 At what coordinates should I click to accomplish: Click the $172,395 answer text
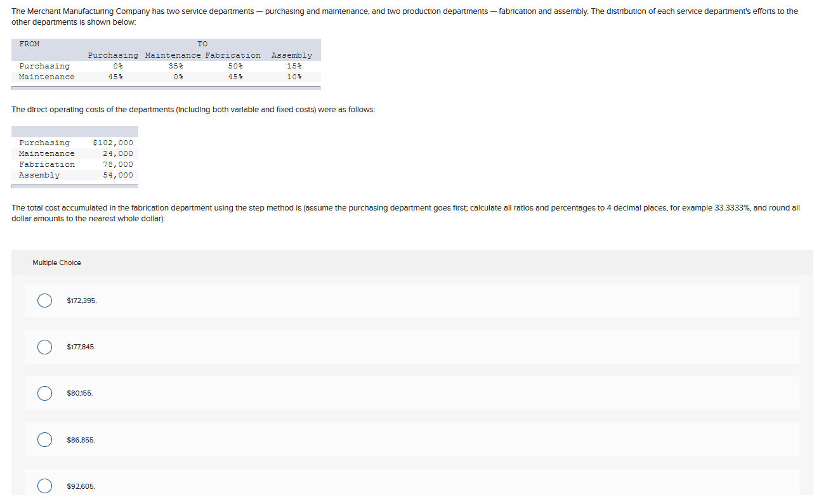pos(81,300)
